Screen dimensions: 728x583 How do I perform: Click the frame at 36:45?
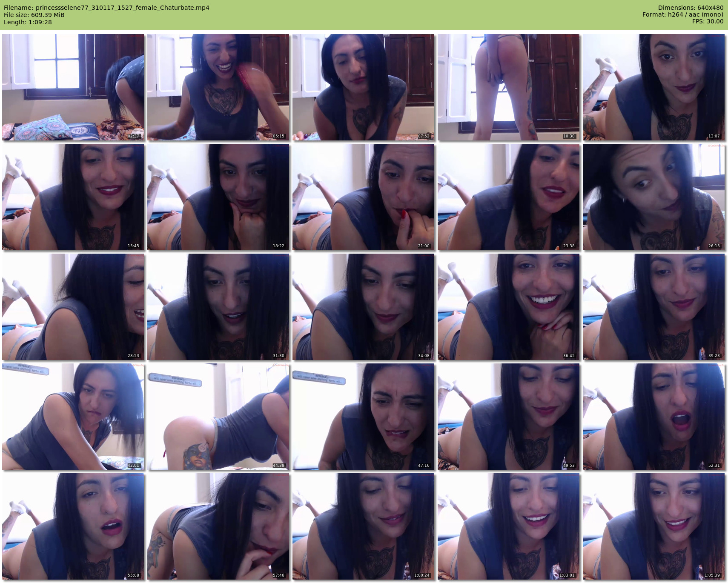click(x=508, y=307)
